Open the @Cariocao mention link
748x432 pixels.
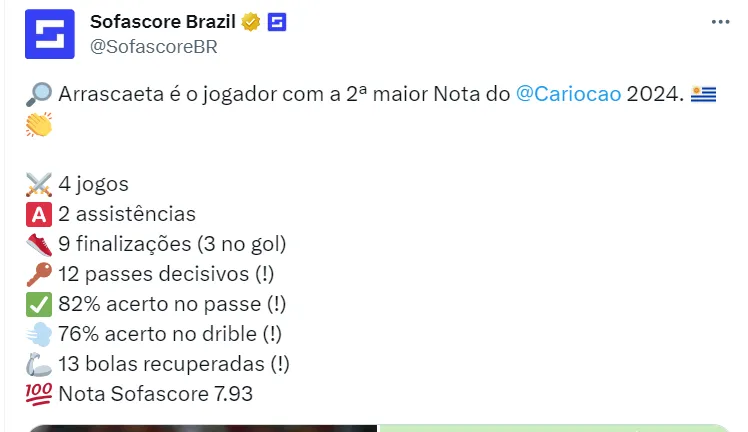568,94
